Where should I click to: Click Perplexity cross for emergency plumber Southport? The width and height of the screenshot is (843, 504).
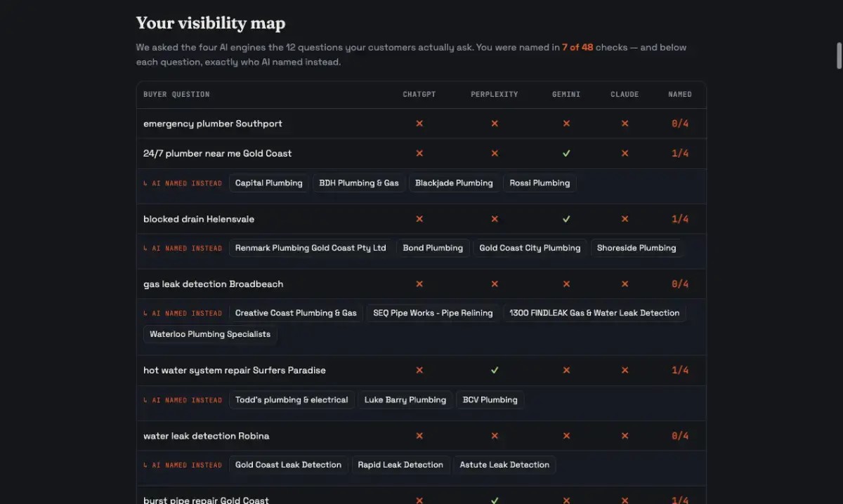coord(495,124)
